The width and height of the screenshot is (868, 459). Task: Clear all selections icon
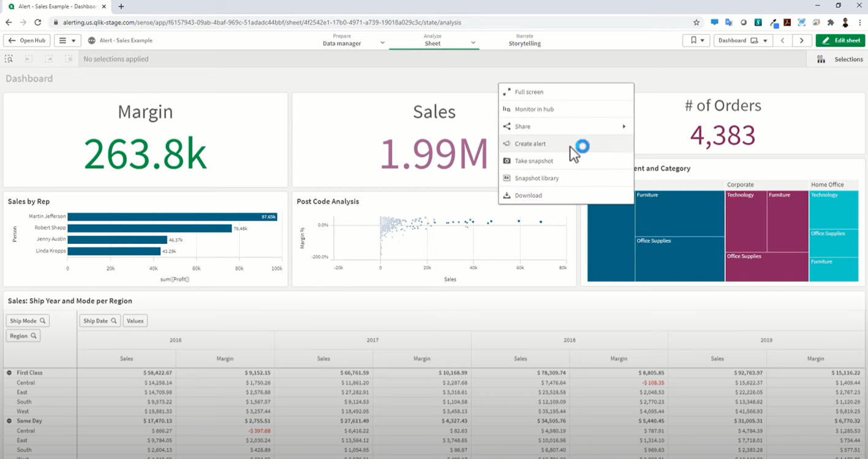point(69,59)
